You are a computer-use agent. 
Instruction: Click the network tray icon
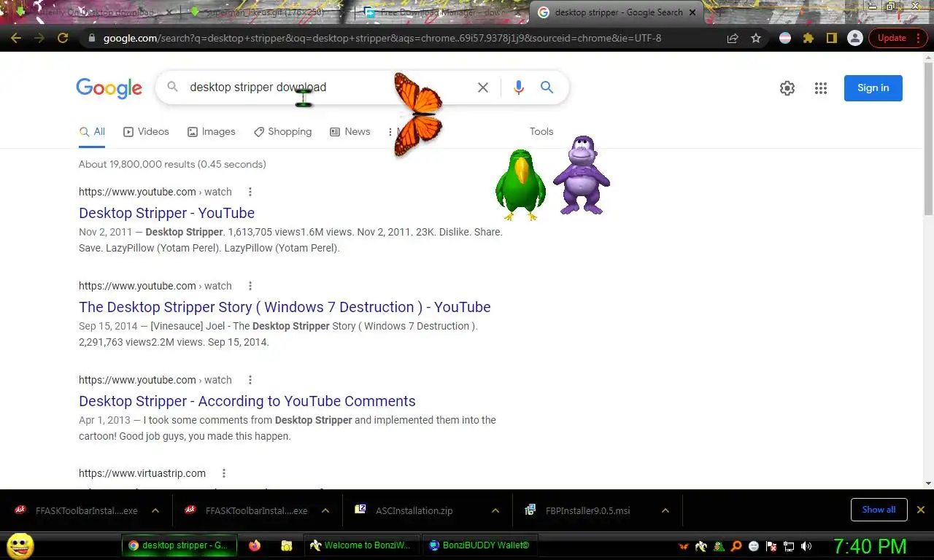789,546
